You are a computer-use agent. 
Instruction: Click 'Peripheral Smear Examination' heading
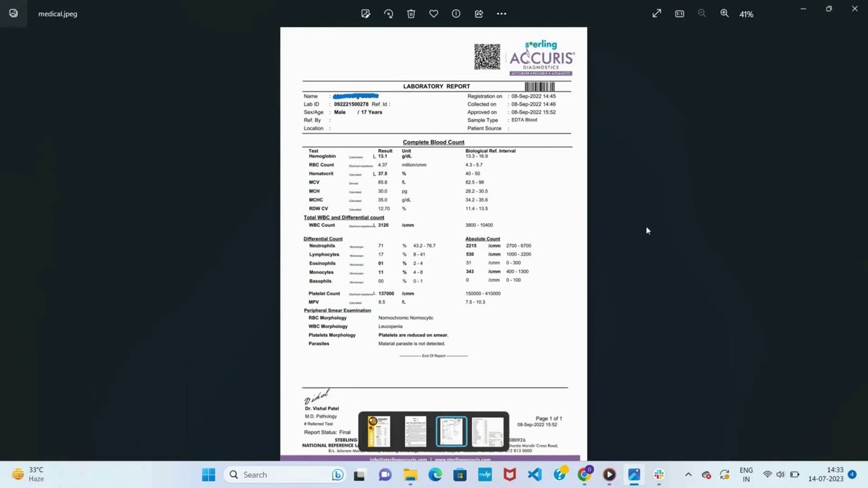[337, 310]
